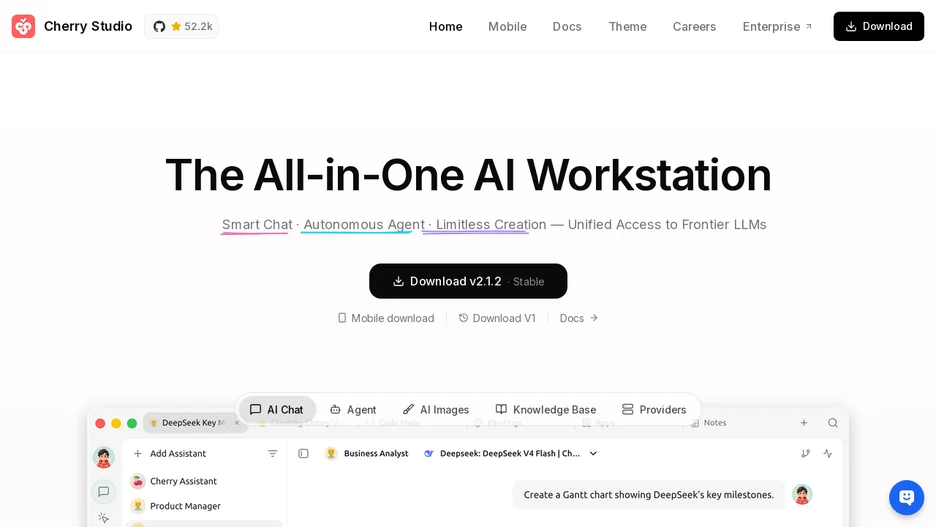Click the Autonomous Agent underlined text

coord(364,225)
